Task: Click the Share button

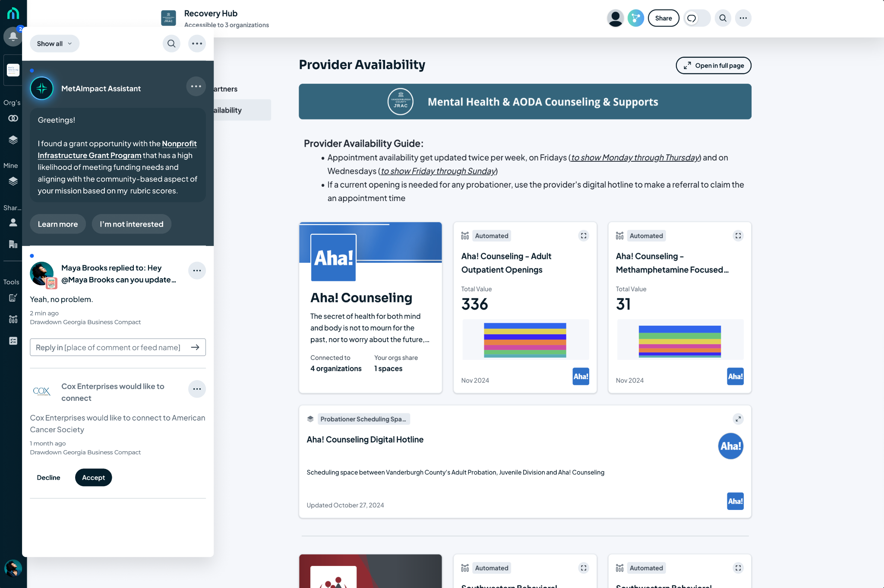Action: 663,18
